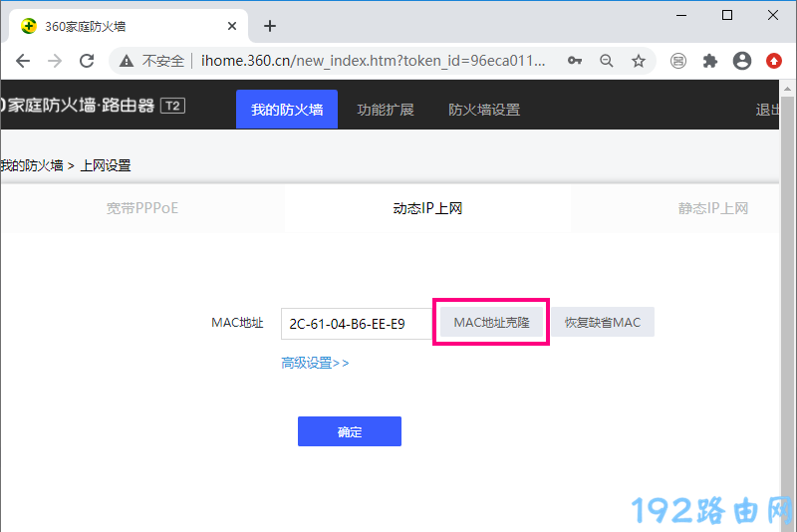Expand the 高级设置 advanced settings section
Image resolution: width=797 pixels, height=532 pixels.
pyautogui.click(x=315, y=363)
